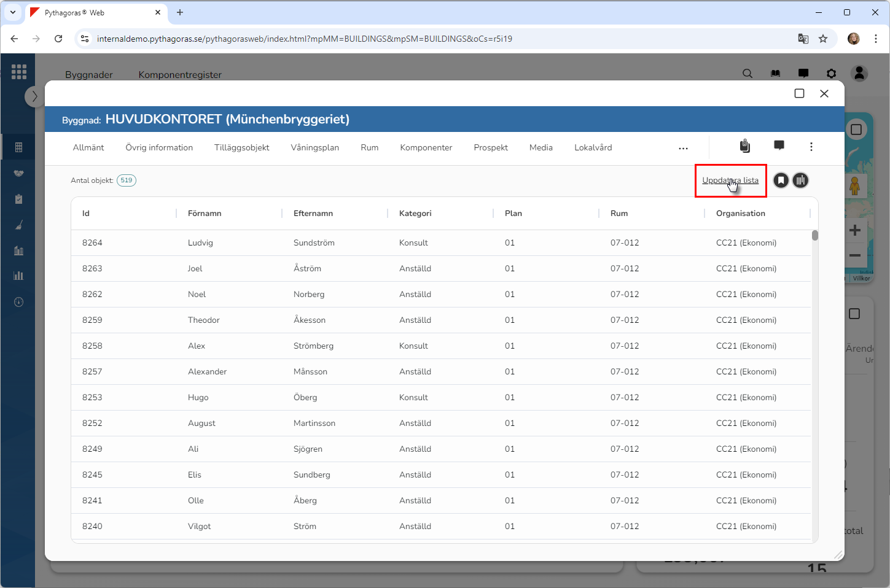Sort by the Efternamn column header
Screen dimensions: 890x588
coord(313,214)
